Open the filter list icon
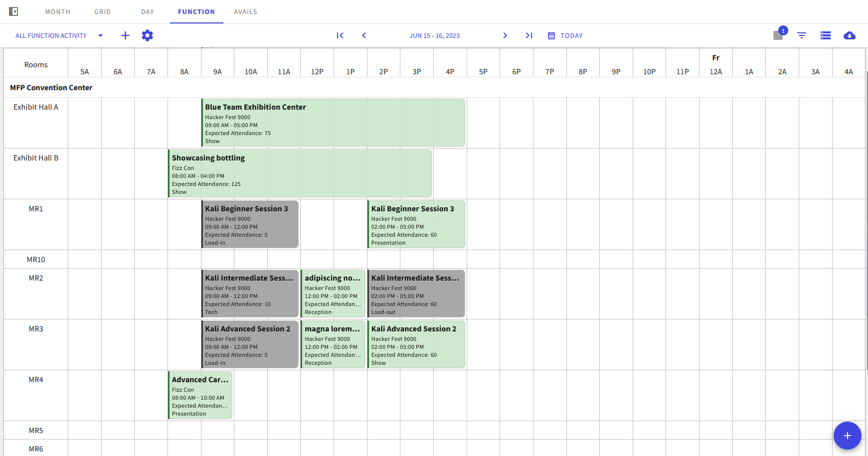 [802, 35]
